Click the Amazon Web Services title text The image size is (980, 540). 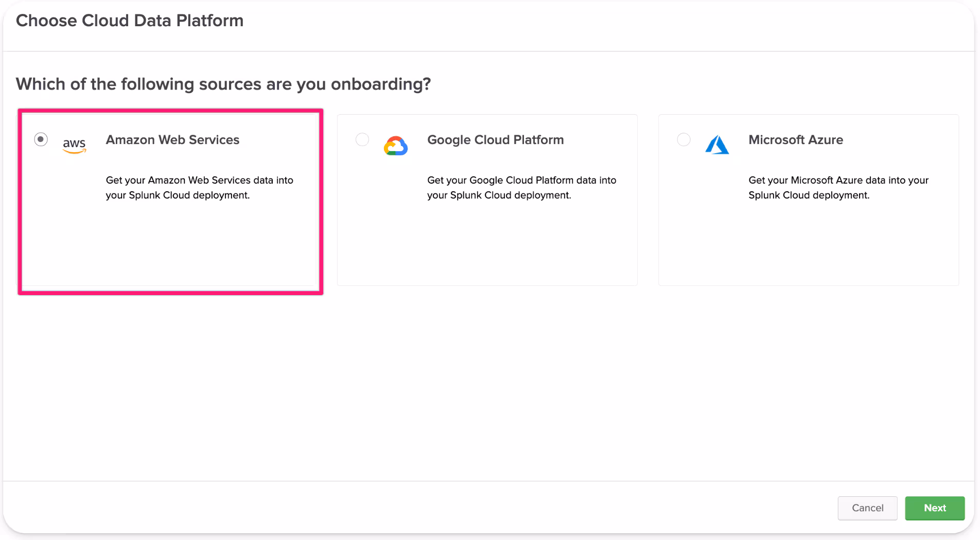[x=172, y=140]
